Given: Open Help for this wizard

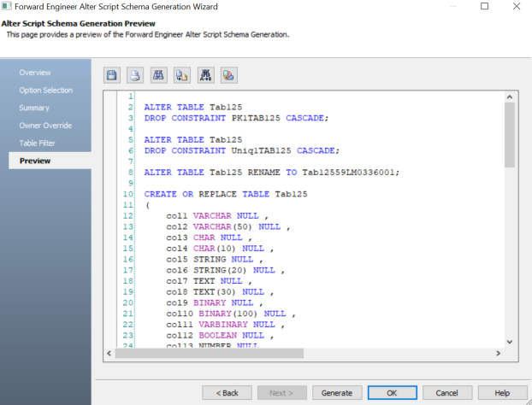Looking at the screenshot, I should click(x=501, y=393).
